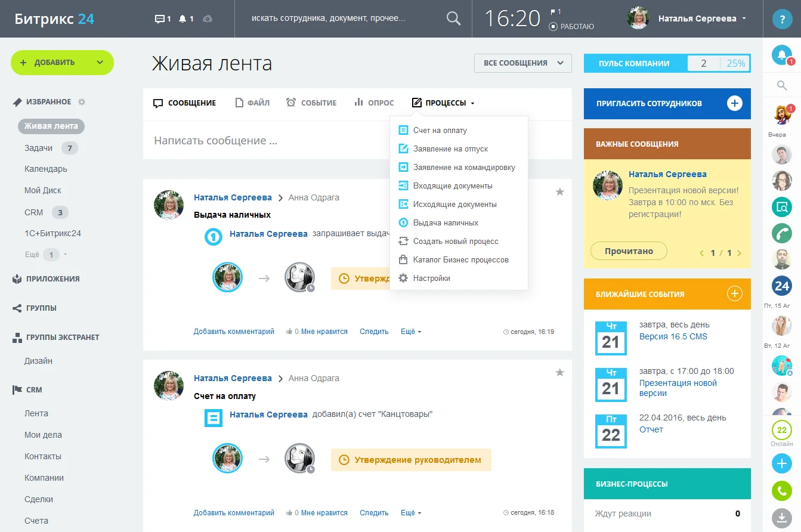
Task: Click the Пульс компании 25% indicator
Action: click(735, 63)
